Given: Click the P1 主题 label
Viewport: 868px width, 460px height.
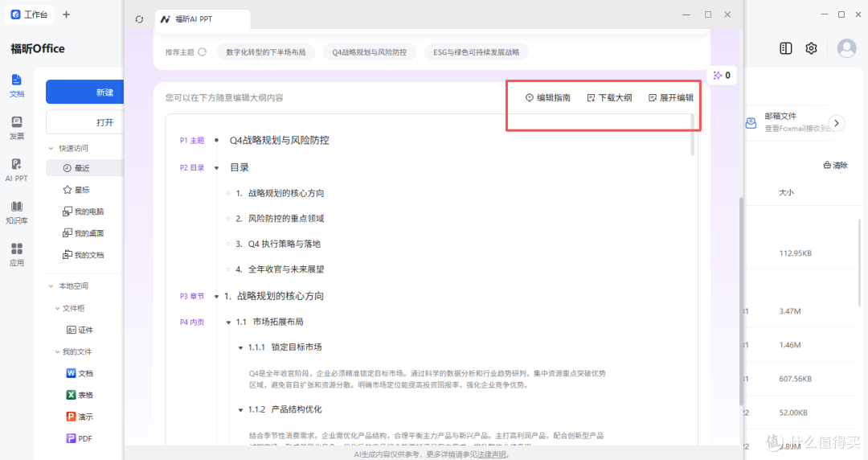Looking at the screenshot, I should [192, 141].
